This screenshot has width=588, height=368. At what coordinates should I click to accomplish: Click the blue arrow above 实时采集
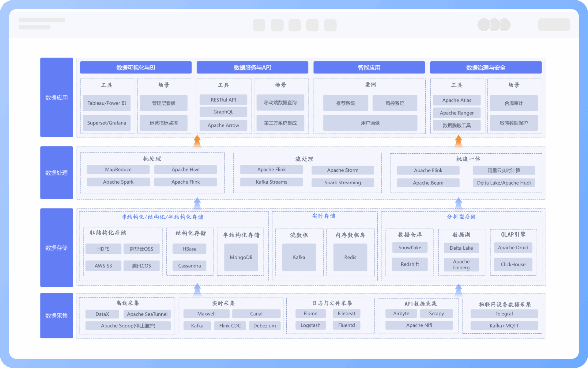pyautogui.click(x=197, y=289)
